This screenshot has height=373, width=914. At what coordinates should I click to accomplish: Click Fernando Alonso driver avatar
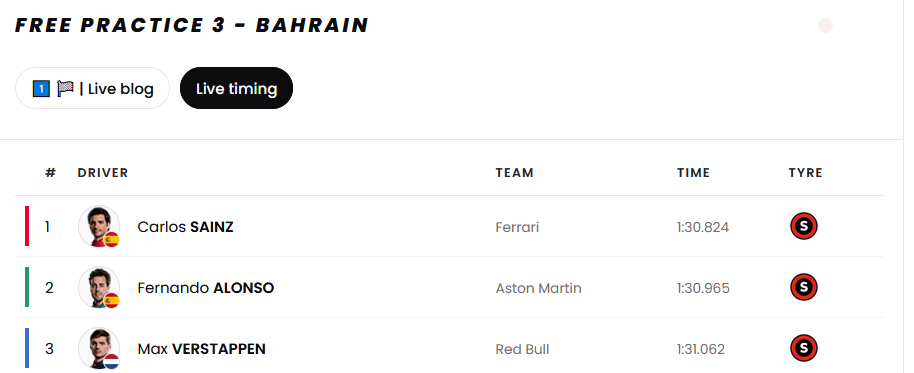click(99, 287)
